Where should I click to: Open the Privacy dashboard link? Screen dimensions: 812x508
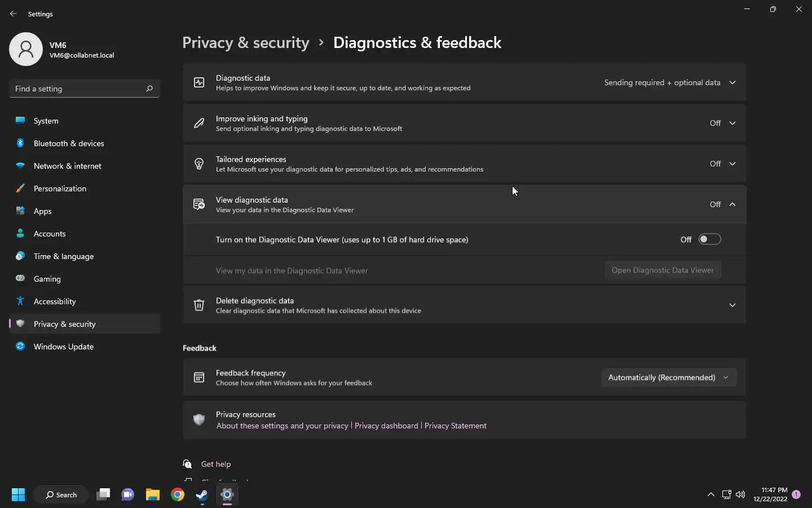[x=386, y=426]
